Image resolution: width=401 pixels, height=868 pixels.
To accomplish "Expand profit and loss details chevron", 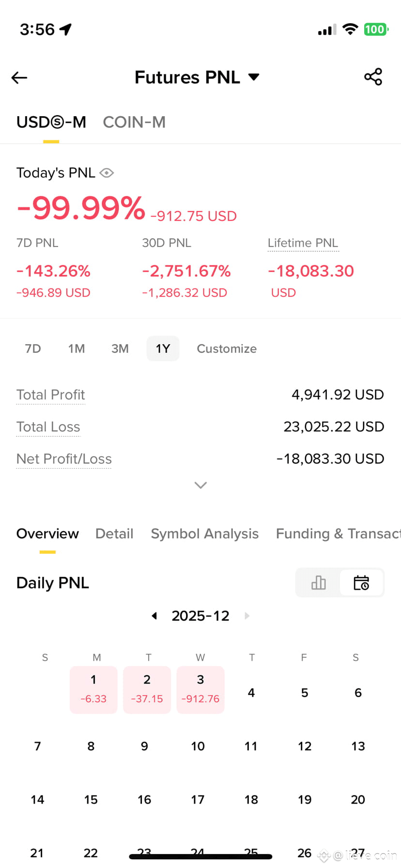I will click(x=200, y=485).
